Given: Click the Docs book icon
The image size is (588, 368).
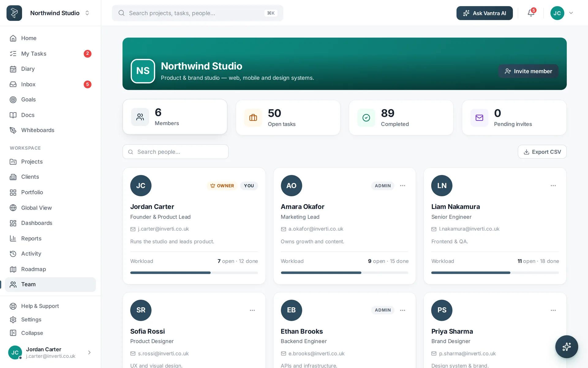Looking at the screenshot, I should click(x=13, y=115).
